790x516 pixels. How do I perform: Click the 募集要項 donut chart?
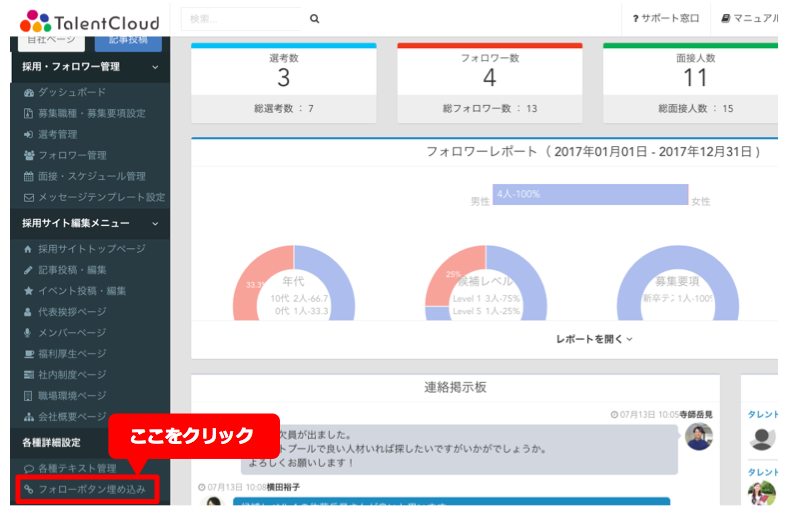point(678,283)
